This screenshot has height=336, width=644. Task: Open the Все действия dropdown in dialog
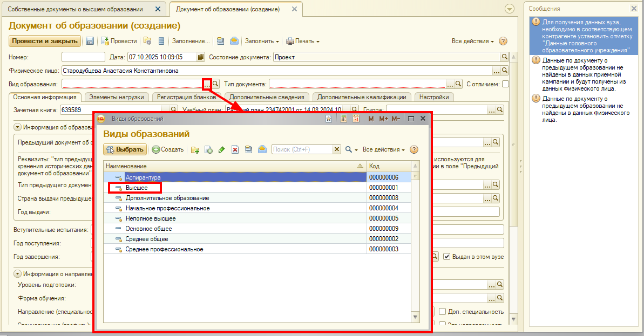[383, 149]
